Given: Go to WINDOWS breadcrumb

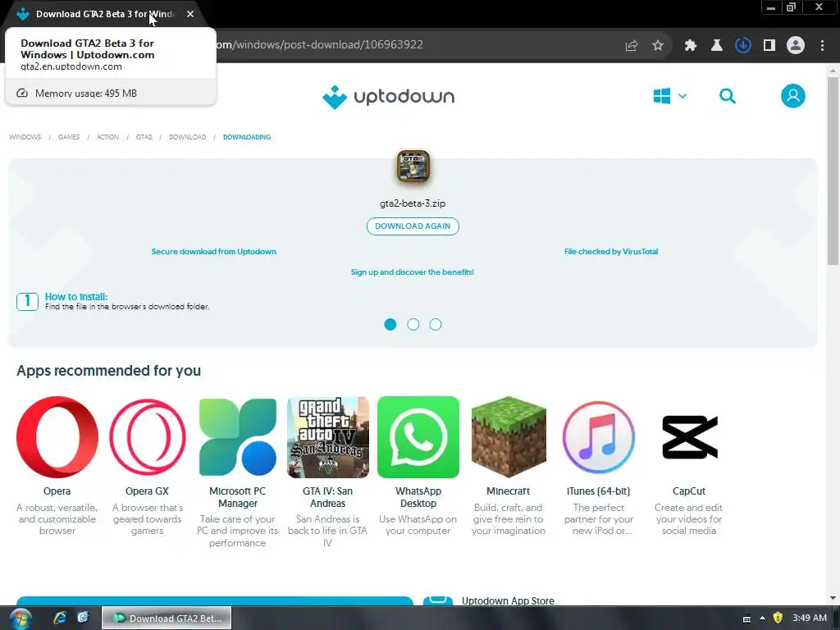Looking at the screenshot, I should pyautogui.click(x=25, y=137).
